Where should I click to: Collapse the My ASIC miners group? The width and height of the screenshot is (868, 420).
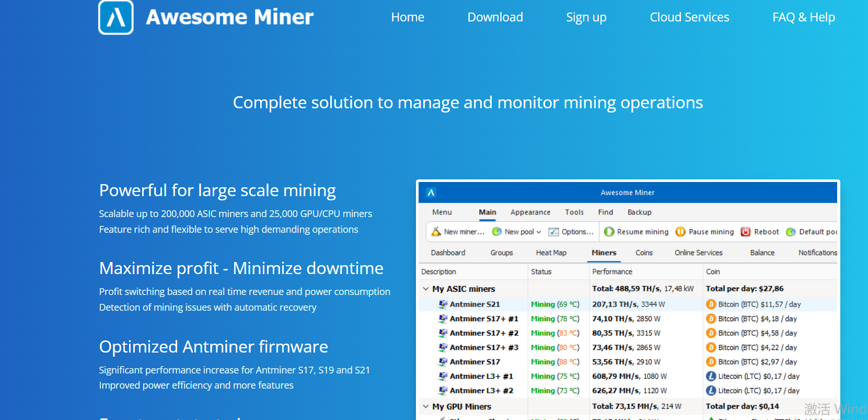pos(426,289)
